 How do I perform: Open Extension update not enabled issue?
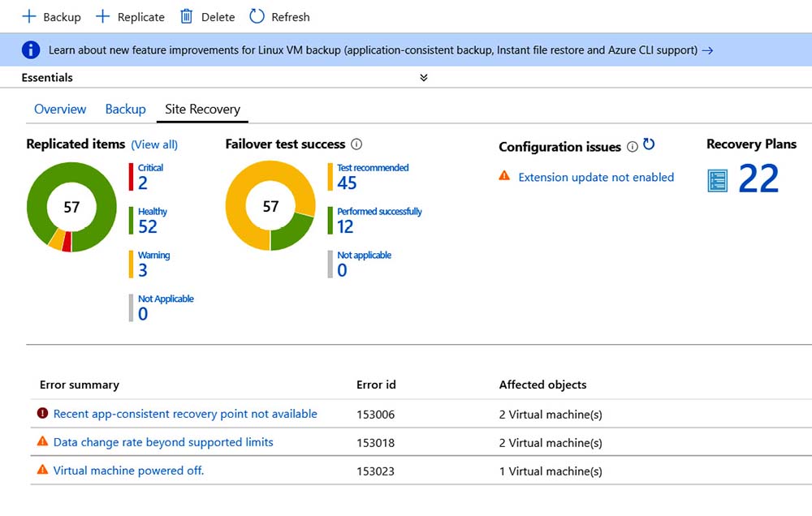(595, 177)
